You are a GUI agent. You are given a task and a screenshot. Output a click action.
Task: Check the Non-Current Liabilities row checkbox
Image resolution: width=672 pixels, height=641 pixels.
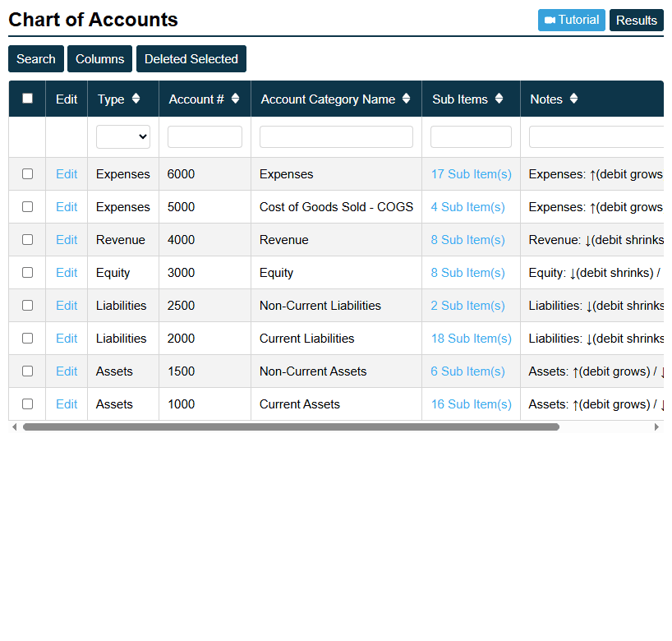(x=27, y=306)
